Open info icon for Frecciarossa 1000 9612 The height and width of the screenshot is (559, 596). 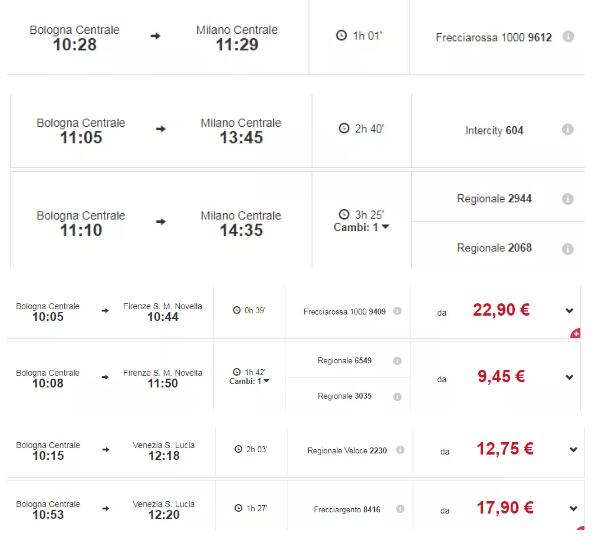coord(568,36)
